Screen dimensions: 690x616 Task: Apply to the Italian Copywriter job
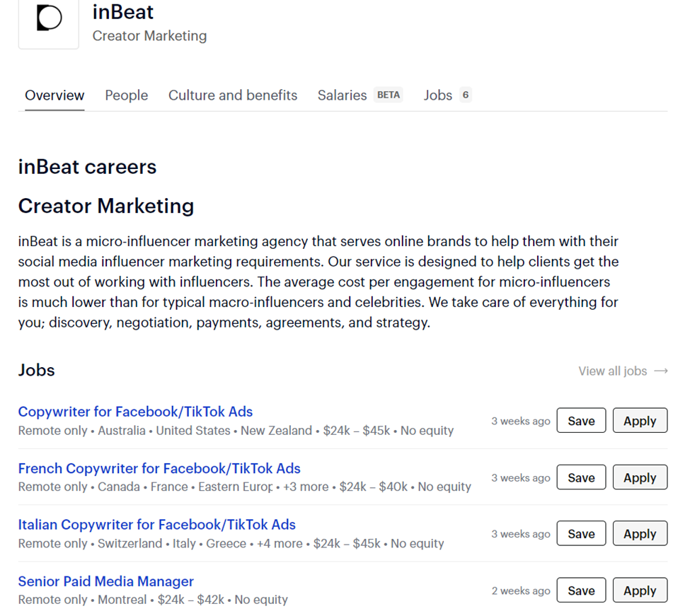pyautogui.click(x=640, y=534)
